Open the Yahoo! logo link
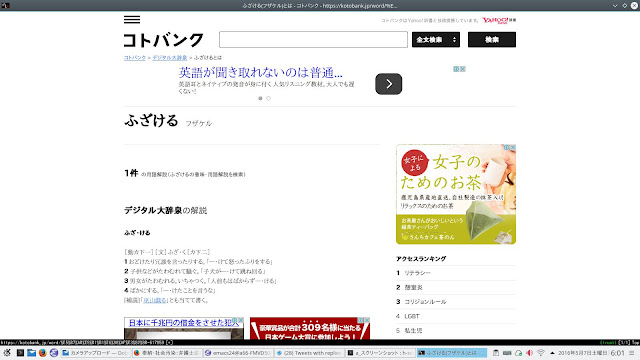The width and height of the screenshot is (640, 360). (x=499, y=20)
